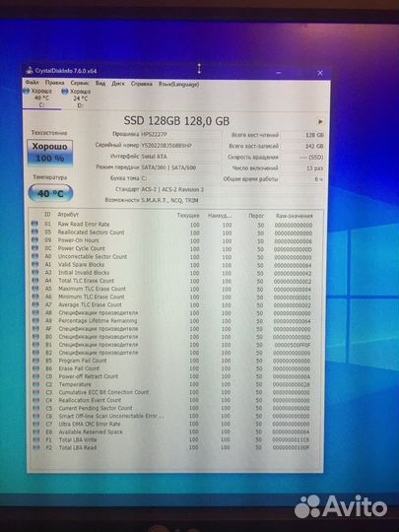Click status icon for Minimum TLC Erase Count
This screenshot has height=532, width=399.
click(x=35, y=297)
